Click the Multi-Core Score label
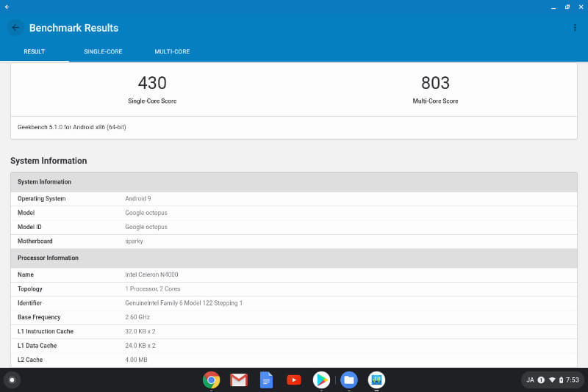This screenshot has width=588, height=392. click(435, 101)
